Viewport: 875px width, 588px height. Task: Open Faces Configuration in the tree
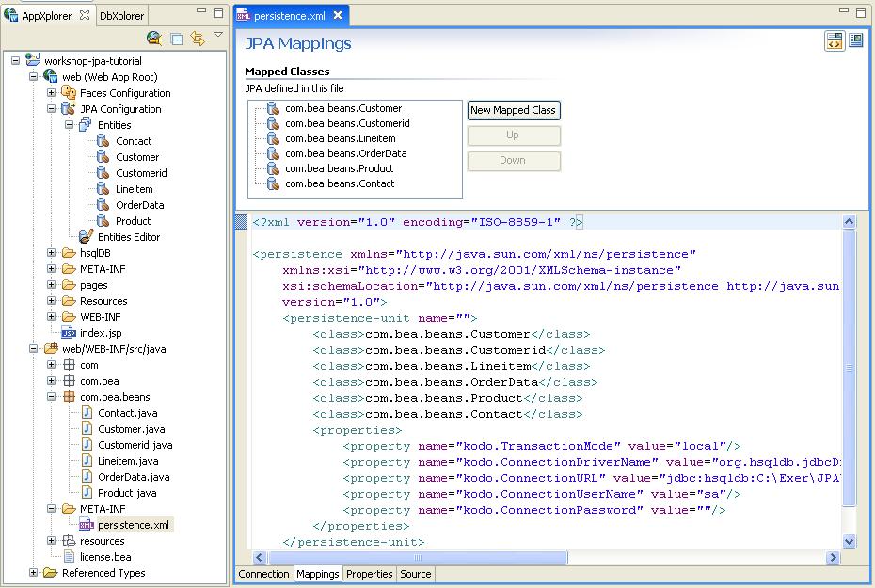[x=119, y=92]
